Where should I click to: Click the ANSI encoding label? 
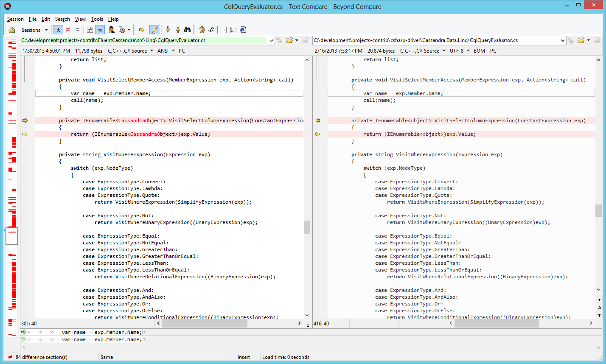click(163, 51)
